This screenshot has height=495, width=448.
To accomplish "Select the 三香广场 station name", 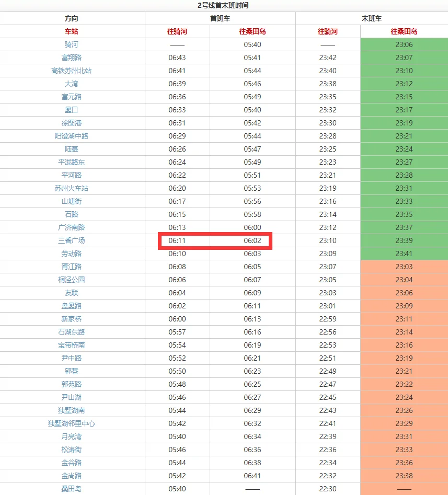I will [x=72, y=240].
